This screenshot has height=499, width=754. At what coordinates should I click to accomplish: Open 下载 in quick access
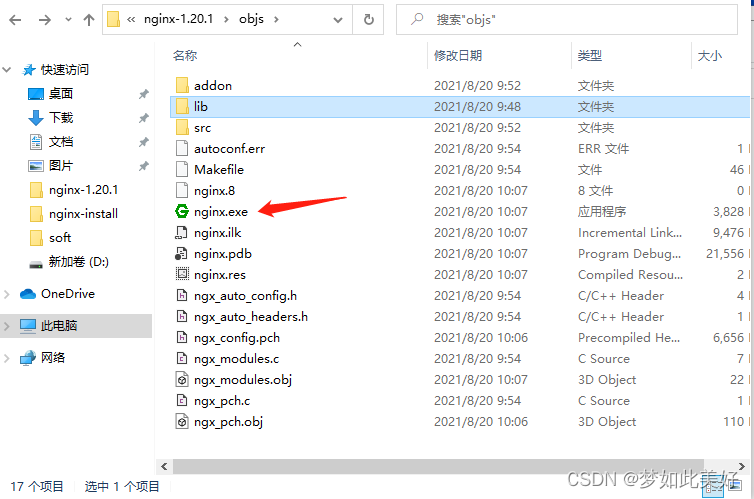click(x=61, y=117)
